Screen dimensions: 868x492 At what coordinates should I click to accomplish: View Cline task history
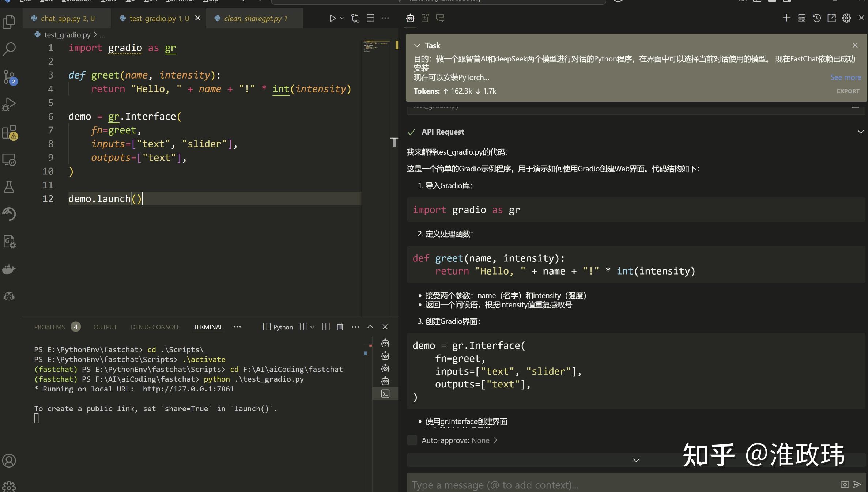[816, 18]
